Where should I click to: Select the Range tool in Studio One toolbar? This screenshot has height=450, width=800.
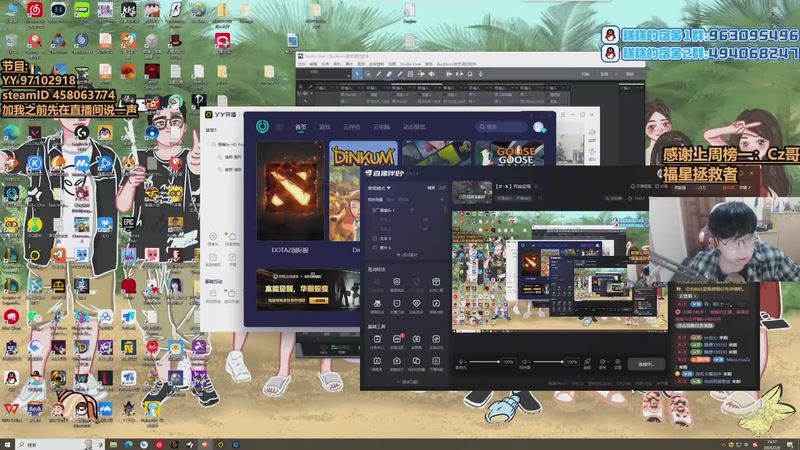coord(368,74)
